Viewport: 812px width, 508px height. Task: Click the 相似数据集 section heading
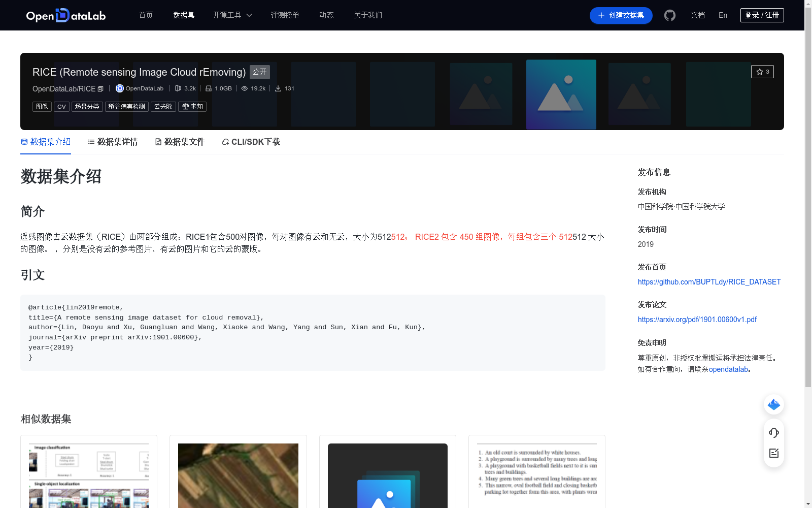pos(46,419)
